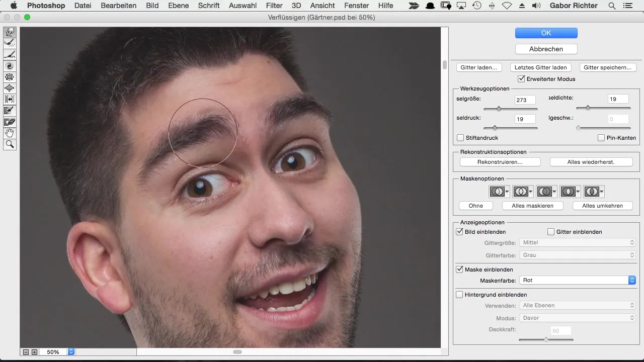Confirm liquify with the OK button
The width and height of the screenshot is (644, 362).
click(546, 33)
